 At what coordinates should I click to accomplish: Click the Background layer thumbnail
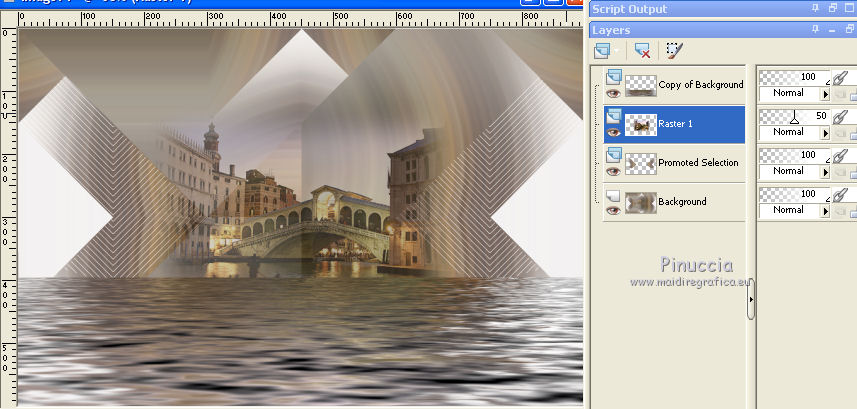(x=641, y=202)
